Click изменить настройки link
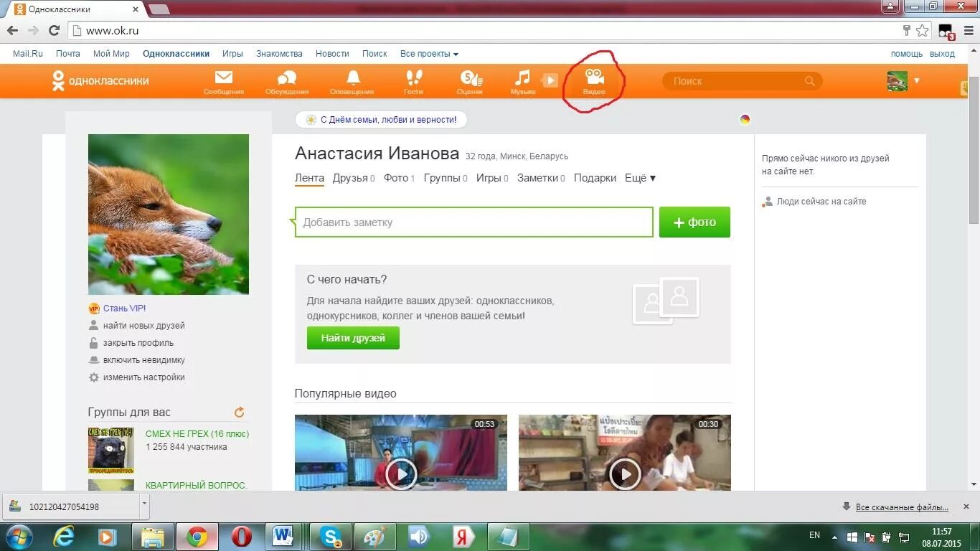The height and width of the screenshot is (551, 980). [144, 377]
